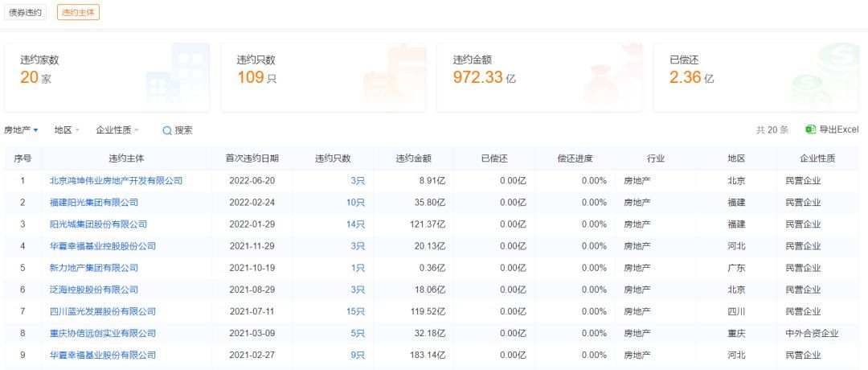The image size is (868, 370).
Task: Open the 企业性质 filter dropdown
Action: [x=117, y=130]
